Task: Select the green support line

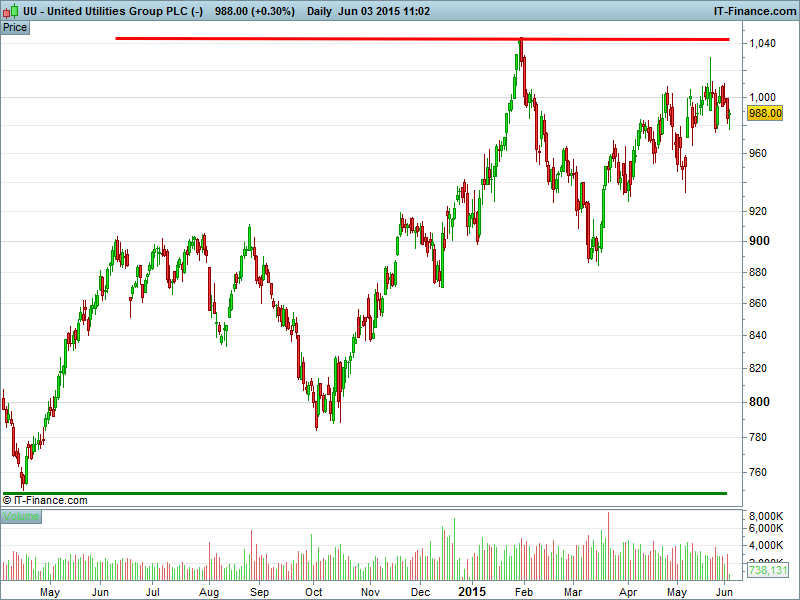Action: pyautogui.click(x=400, y=493)
